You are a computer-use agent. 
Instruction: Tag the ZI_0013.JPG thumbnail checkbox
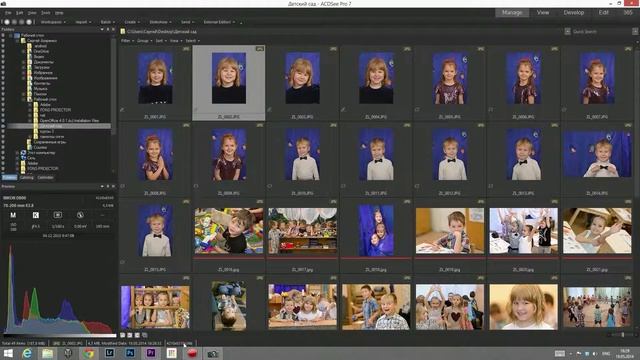point(491,186)
